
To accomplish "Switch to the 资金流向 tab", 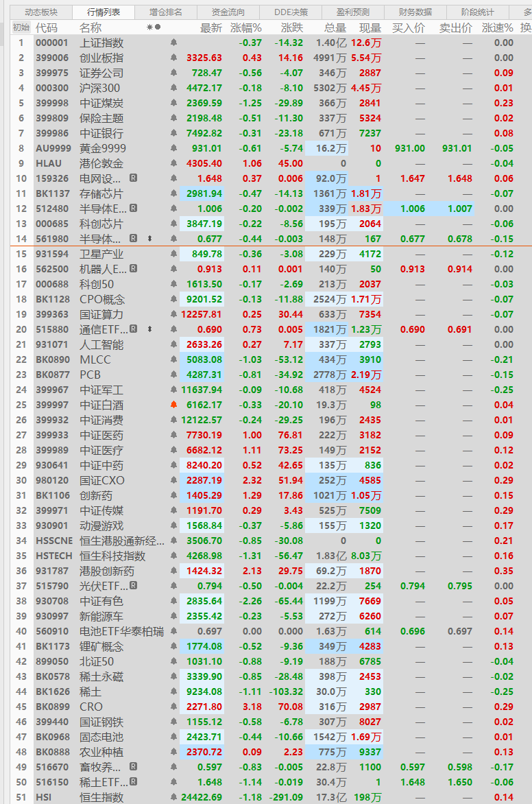I will [x=228, y=12].
